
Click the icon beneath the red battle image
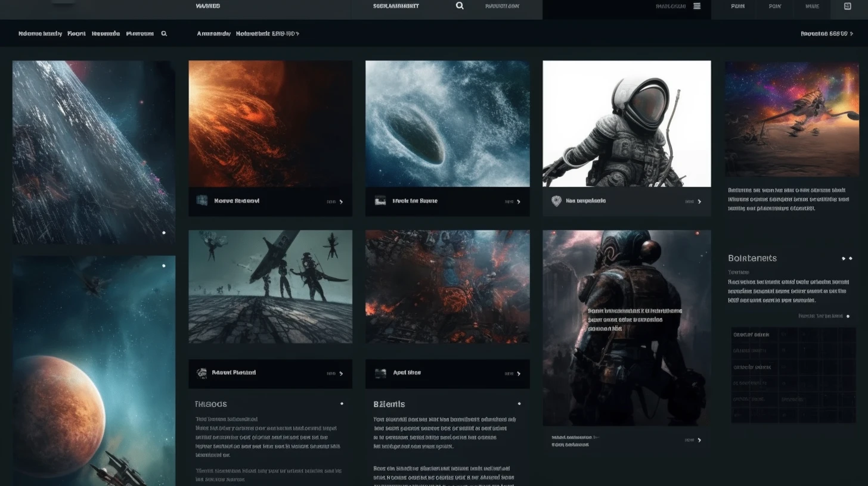click(x=380, y=373)
